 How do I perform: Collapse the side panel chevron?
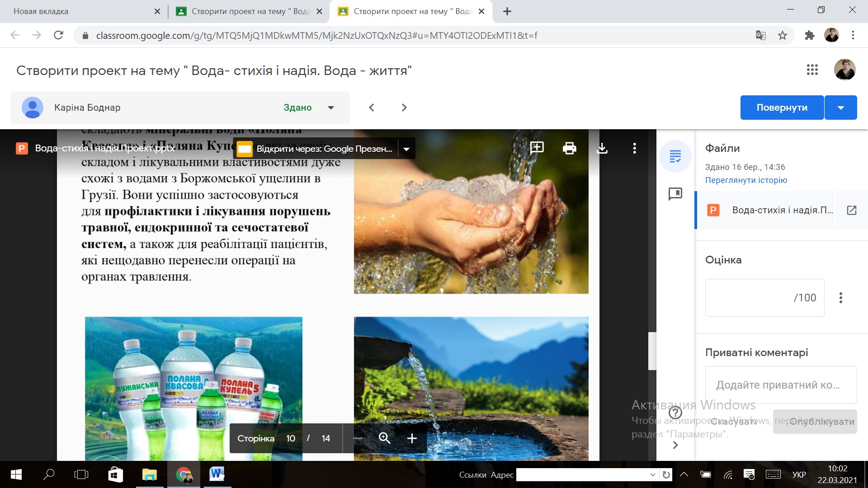pos(675,445)
